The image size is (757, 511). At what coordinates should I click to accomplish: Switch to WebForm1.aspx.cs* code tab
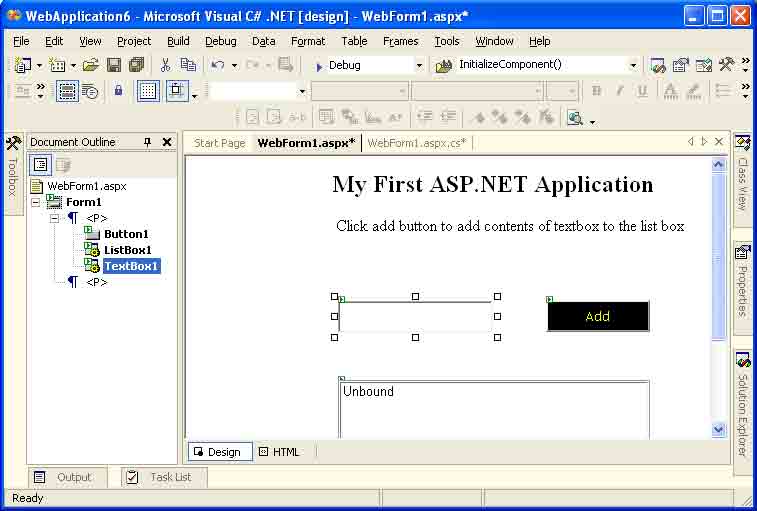point(417,143)
